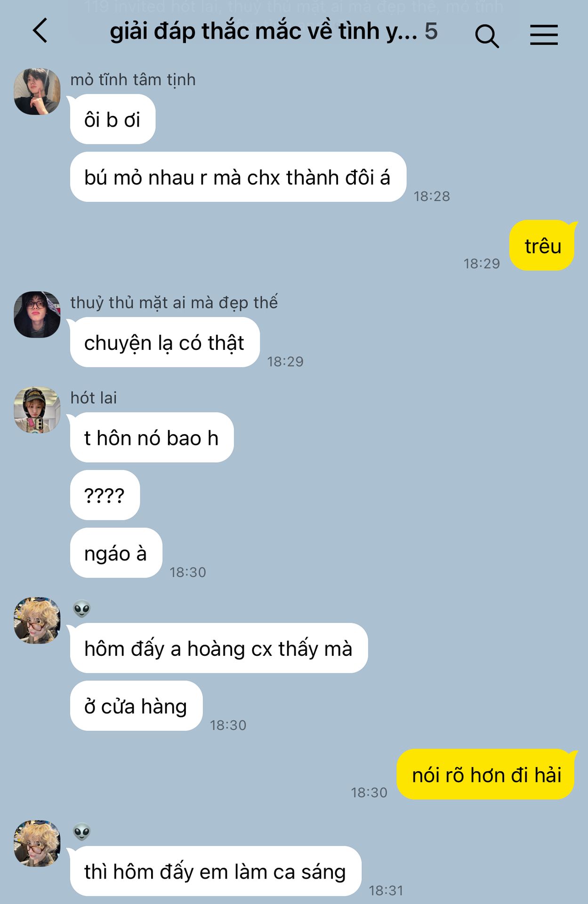Open mỏ tĩnh tâm tịnh's profile avatar
588x904 pixels.
[x=37, y=91]
